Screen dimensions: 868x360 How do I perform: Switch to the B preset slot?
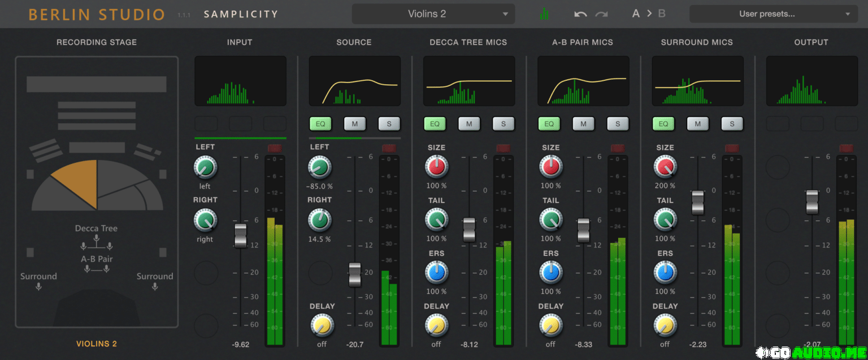[x=662, y=14]
